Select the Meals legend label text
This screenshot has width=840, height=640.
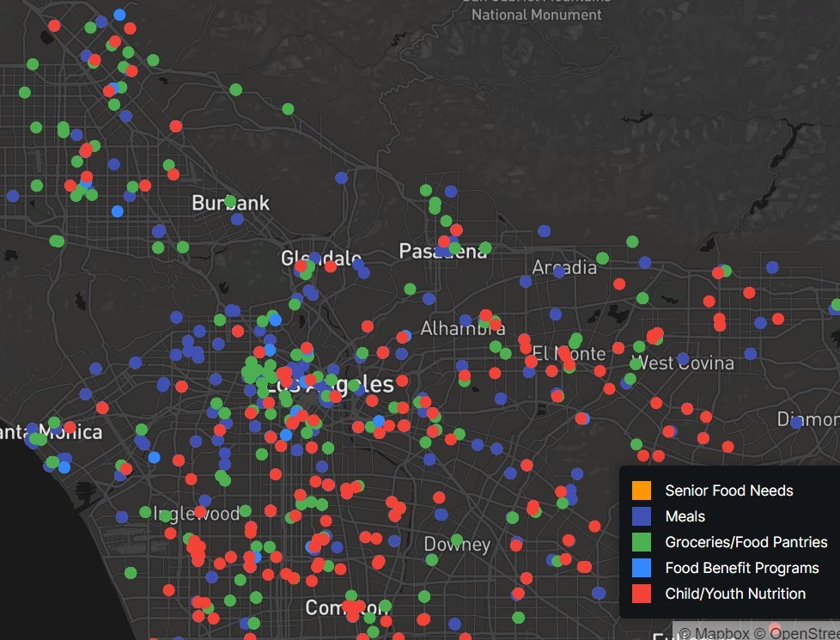[685, 516]
